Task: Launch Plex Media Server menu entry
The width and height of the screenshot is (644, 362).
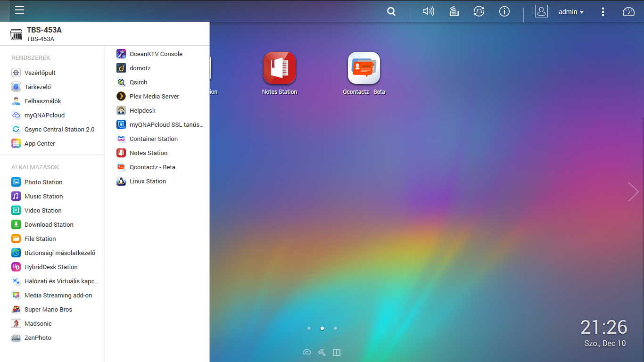Action: tap(154, 96)
